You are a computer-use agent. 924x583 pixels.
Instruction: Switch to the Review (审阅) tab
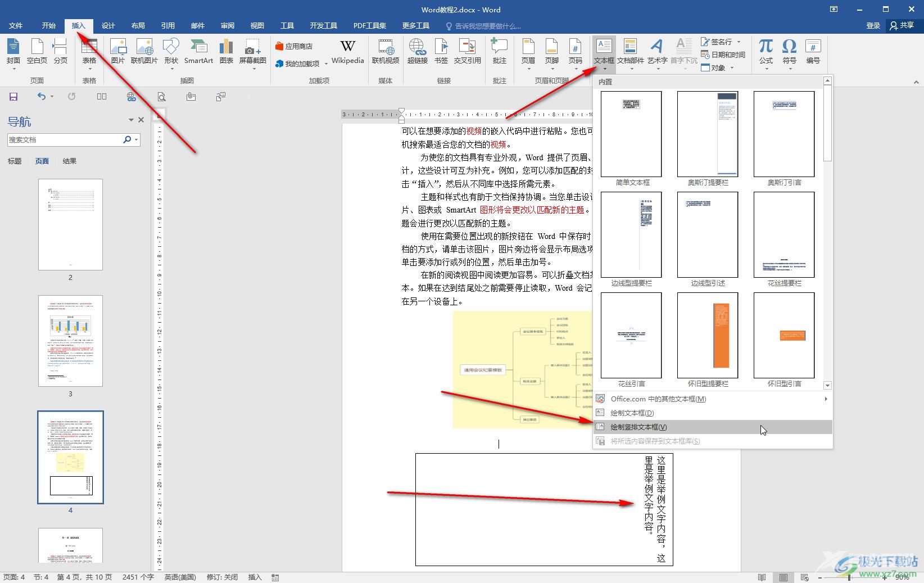click(227, 26)
